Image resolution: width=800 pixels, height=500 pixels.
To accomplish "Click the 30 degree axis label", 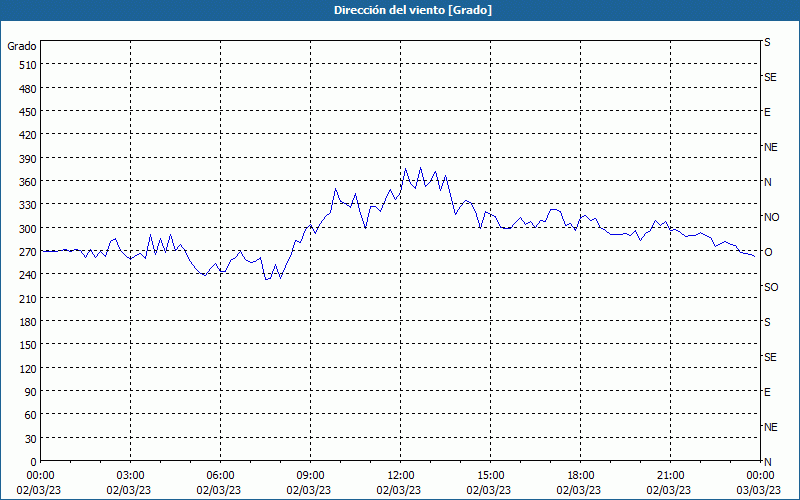I will pyautogui.click(x=31, y=439).
